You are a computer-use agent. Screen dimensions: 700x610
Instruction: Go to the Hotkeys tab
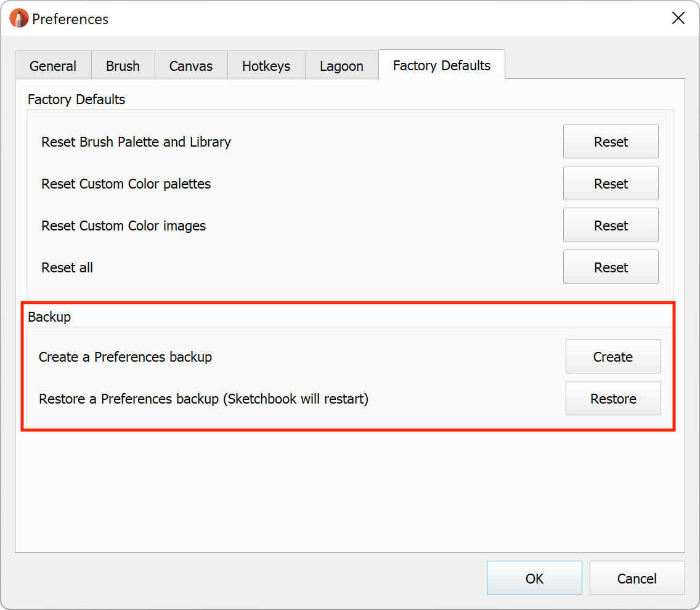click(x=266, y=66)
